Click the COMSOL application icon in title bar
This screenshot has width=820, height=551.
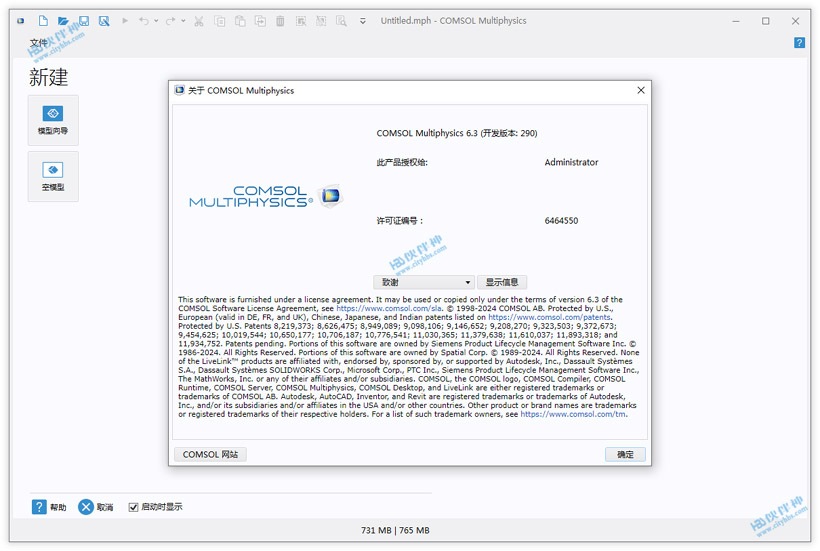20,21
